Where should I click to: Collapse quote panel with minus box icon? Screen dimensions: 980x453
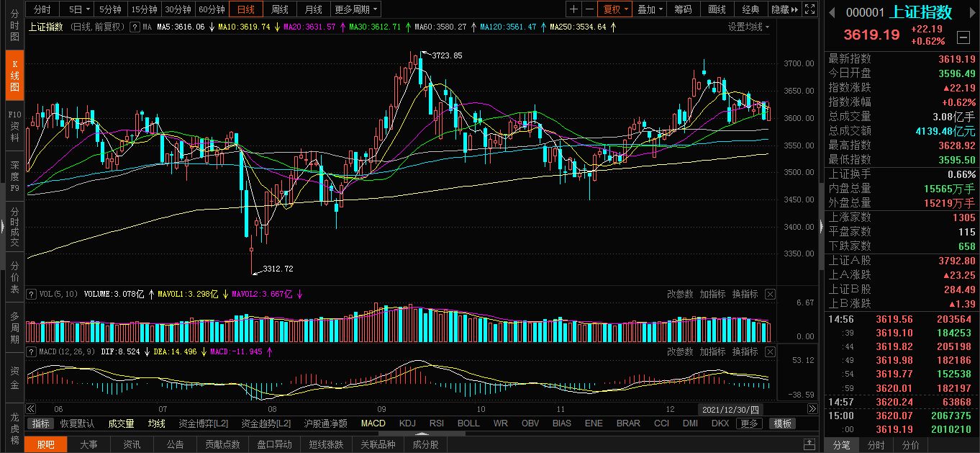[963, 37]
